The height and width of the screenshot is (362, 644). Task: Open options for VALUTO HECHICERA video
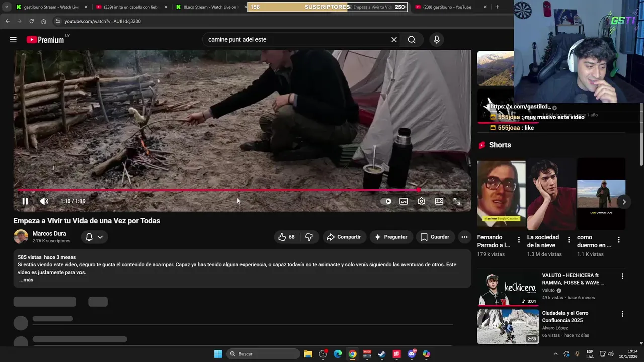(622, 276)
